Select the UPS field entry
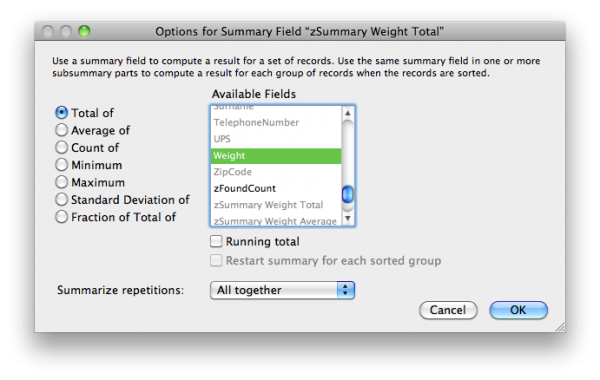Image resolution: width=600 pixels, height=380 pixels. [x=276, y=139]
